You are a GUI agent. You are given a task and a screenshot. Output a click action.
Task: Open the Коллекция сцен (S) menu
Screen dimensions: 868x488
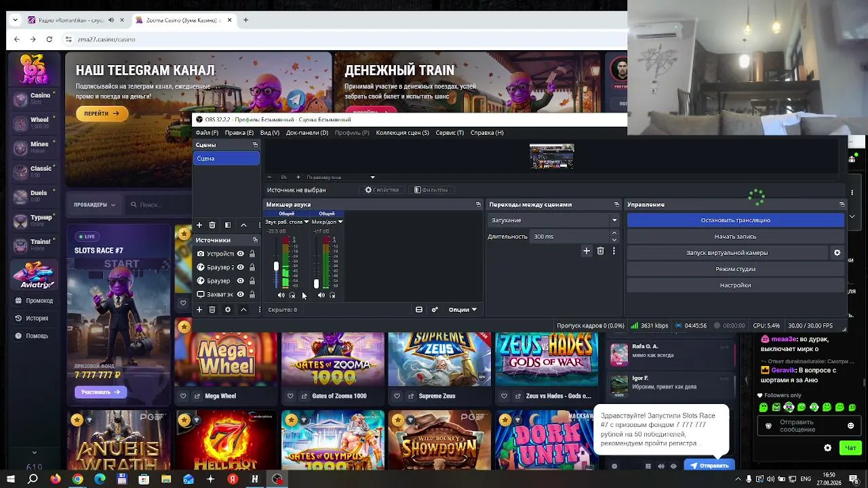[x=402, y=133]
